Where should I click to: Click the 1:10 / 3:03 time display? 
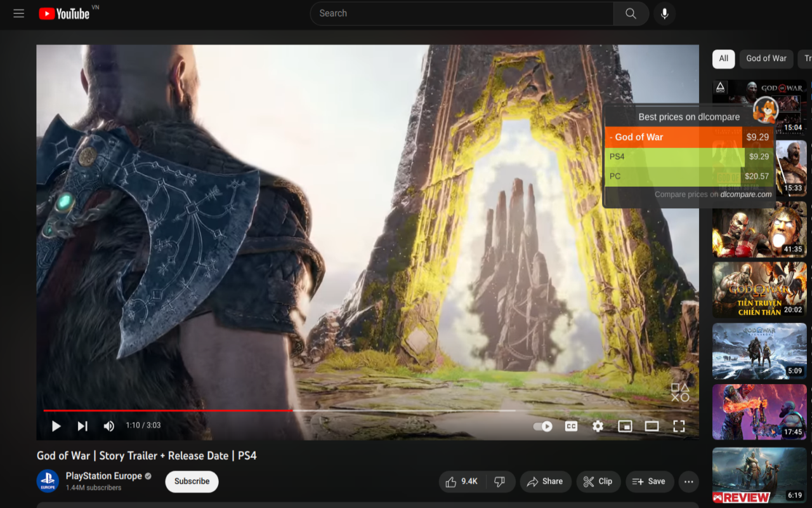pos(143,425)
